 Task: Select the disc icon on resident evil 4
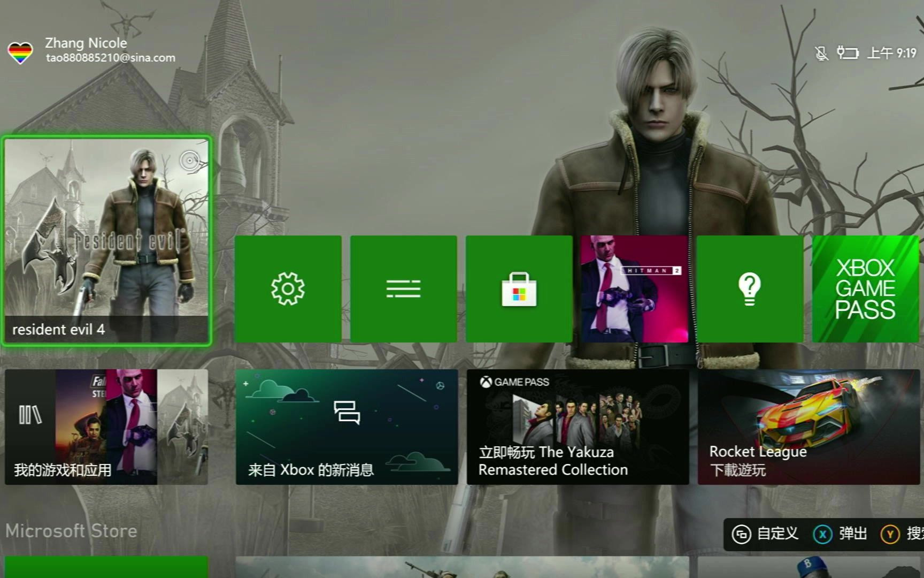[189, 161]
